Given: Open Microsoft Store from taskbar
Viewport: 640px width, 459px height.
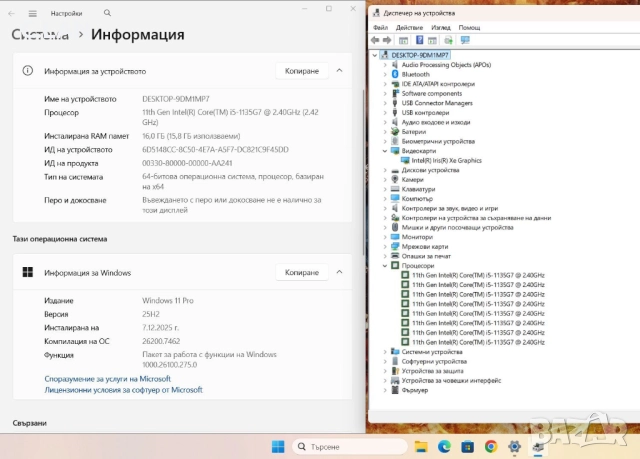Looking at the screenshot, I should click(x=467, y=447).
